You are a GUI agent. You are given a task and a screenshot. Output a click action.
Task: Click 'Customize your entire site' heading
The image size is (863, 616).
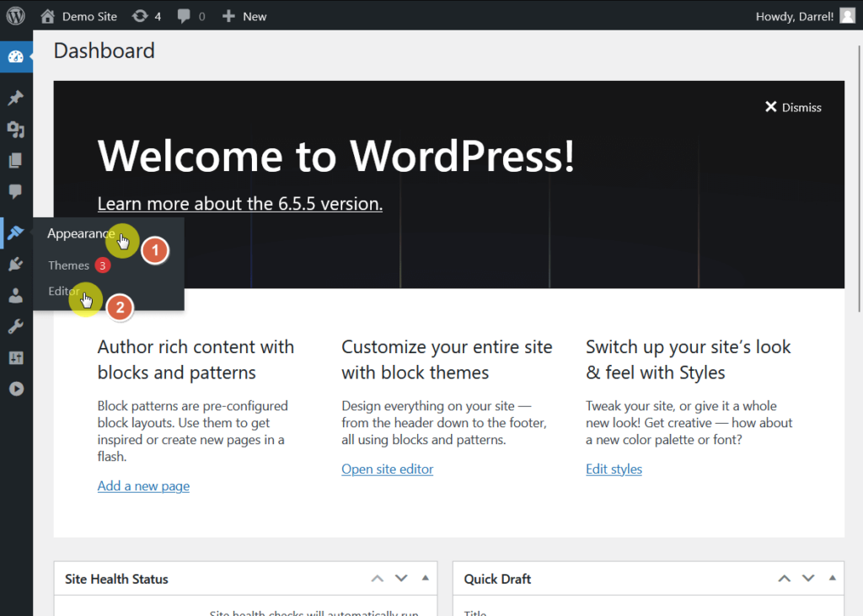(x=447, y=360)
